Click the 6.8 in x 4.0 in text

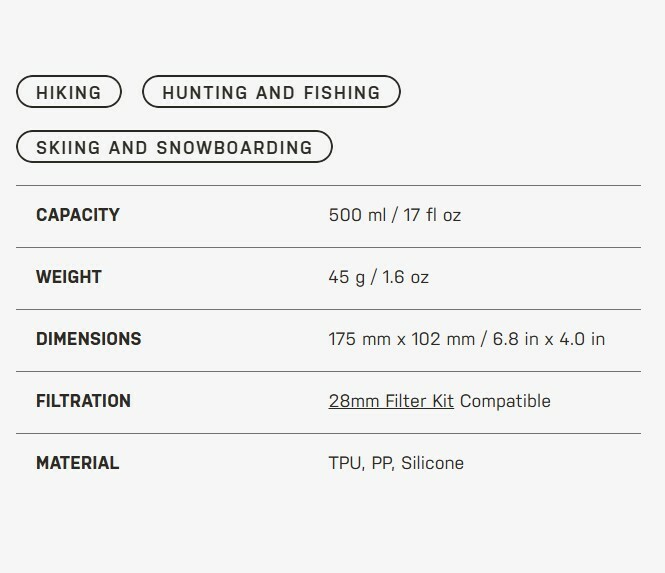click(548, 339)
